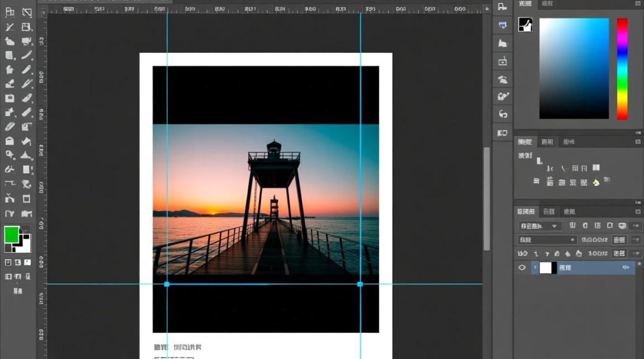Open the topmost icon in the collapsed panel strip

click(x=502, y=7)
